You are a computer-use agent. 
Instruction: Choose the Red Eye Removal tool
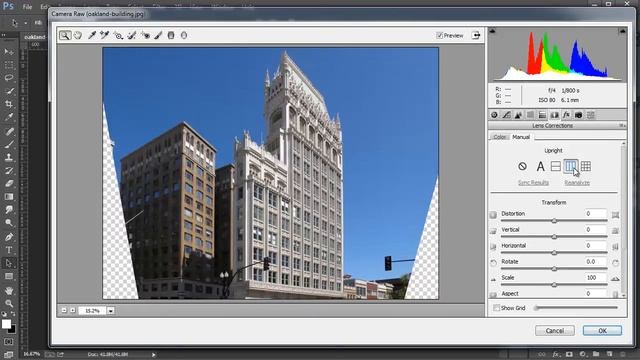pos(145,36)
